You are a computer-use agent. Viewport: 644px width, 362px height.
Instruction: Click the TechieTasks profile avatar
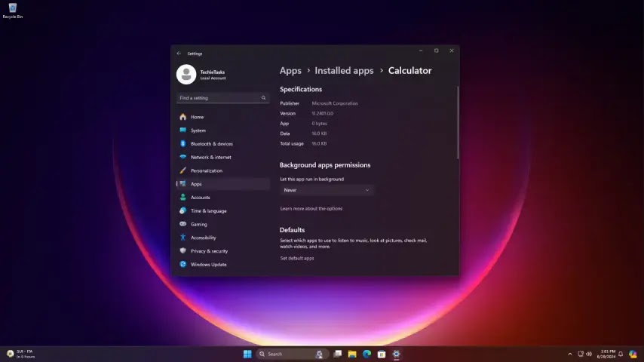tap(186, 75)
